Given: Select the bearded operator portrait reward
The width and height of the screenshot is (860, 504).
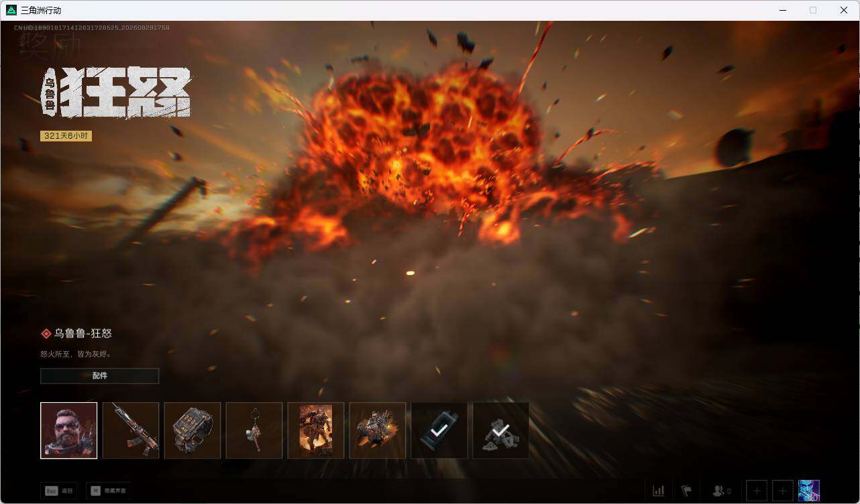Looking at the screenshot, I should pyautogui.click(x=68, y=430).
